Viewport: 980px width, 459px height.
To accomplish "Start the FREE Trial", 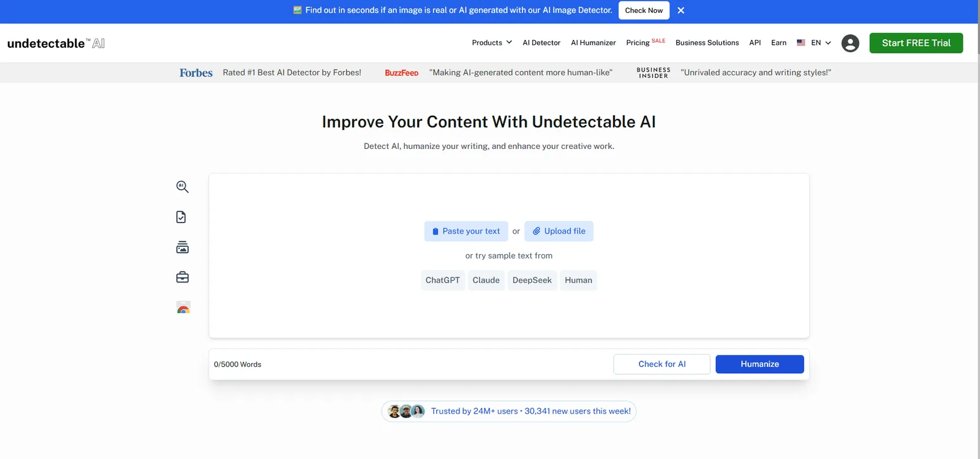I will tap(916, 43).
